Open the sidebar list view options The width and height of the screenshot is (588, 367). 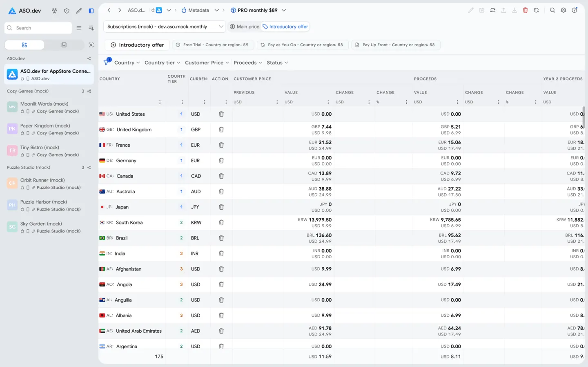pyautogui.click(x=79, y=28)
